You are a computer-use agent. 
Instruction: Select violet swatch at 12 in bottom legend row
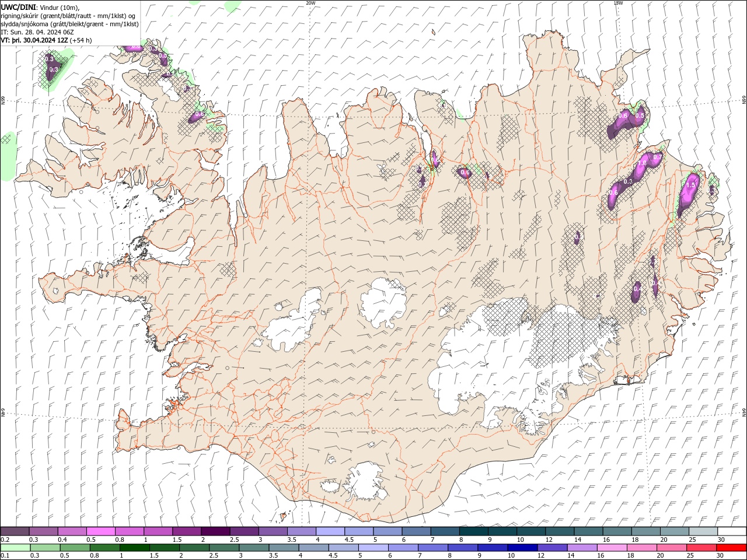[551, 548]
